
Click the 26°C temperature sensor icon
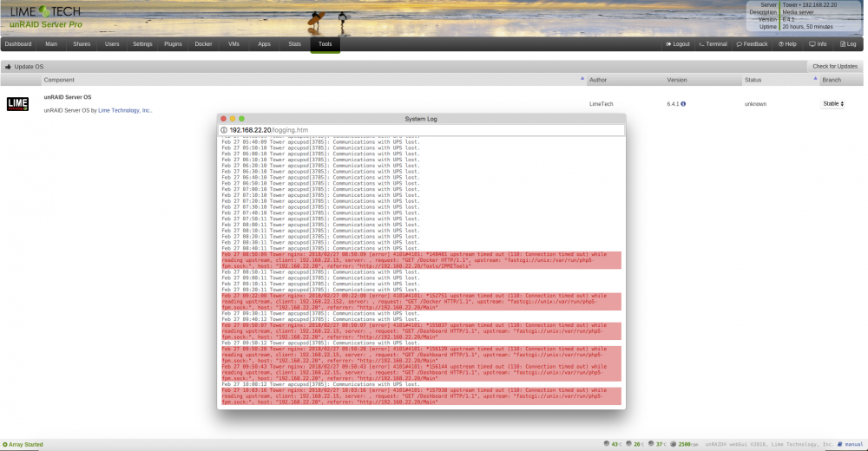628,444
